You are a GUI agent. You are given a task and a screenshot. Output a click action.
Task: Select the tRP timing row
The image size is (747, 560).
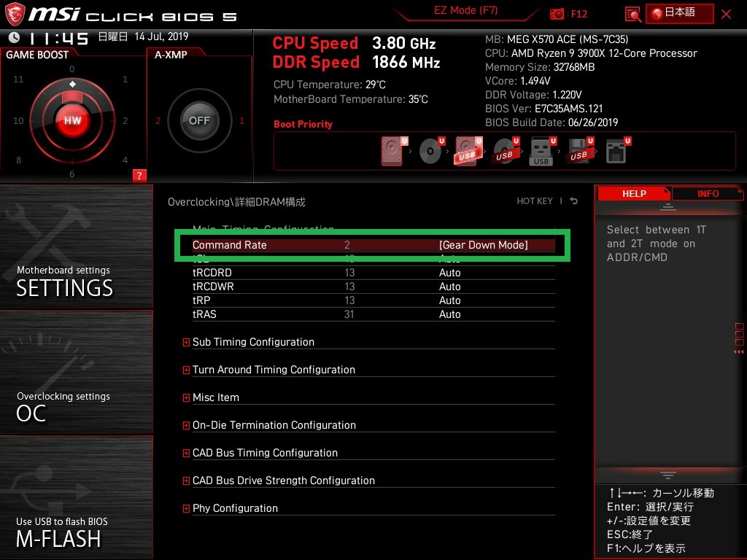pos(374,300)
